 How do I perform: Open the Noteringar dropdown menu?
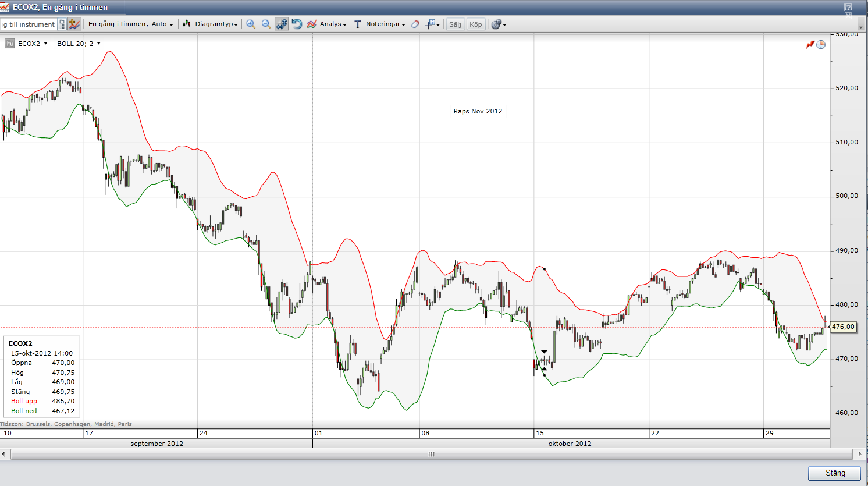[x=386, y=24]
